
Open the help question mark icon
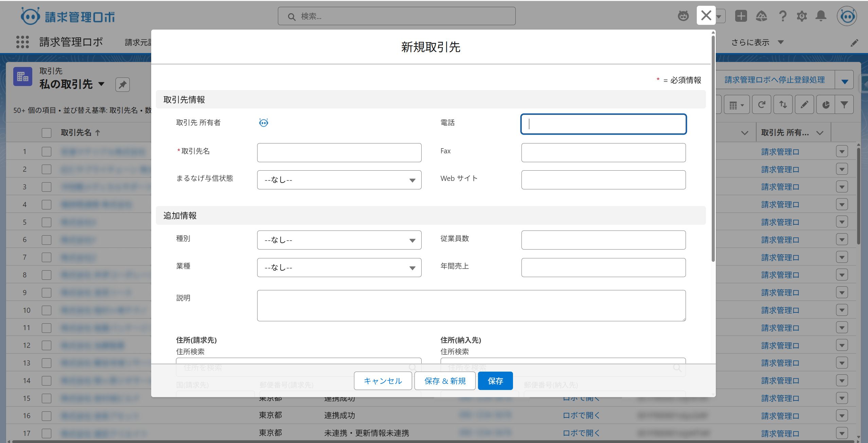pos(782,16)
